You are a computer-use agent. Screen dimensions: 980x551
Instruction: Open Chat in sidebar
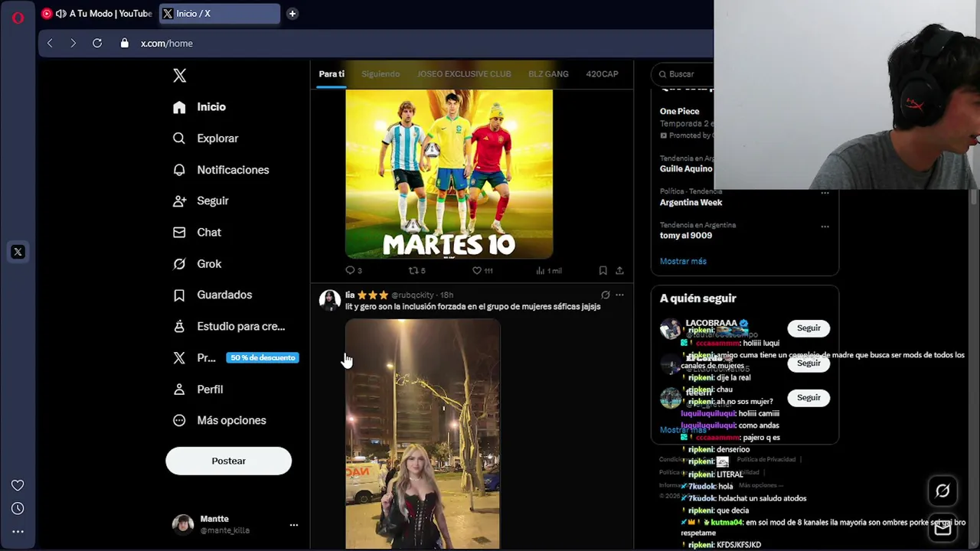point(198,233)
